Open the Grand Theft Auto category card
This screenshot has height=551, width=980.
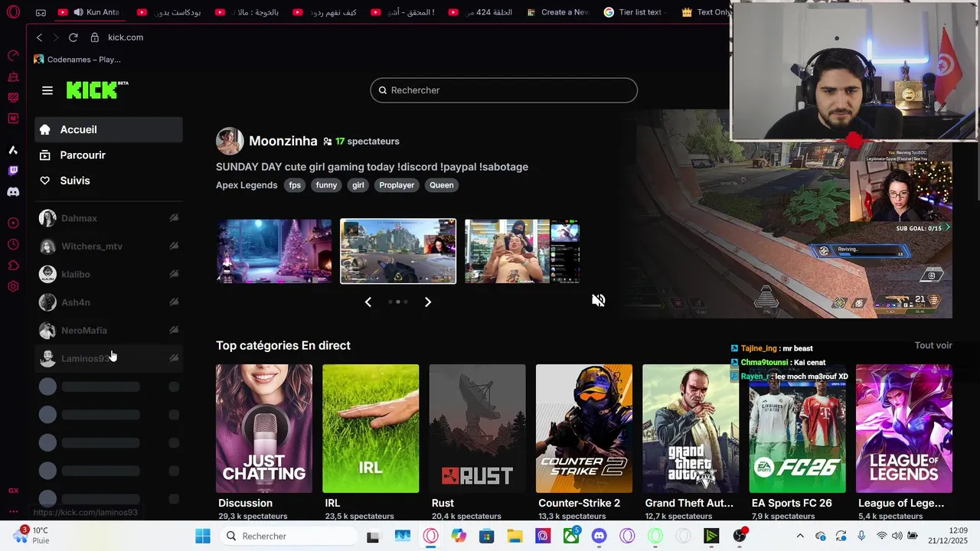pos(691,429)
